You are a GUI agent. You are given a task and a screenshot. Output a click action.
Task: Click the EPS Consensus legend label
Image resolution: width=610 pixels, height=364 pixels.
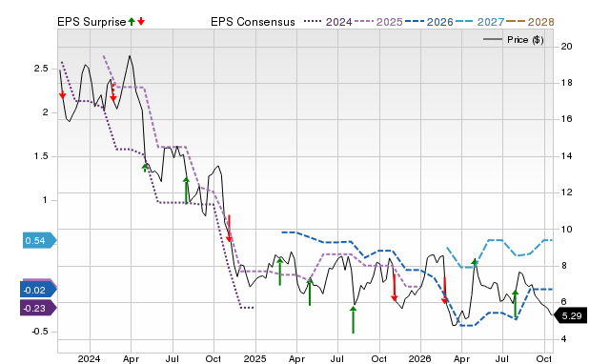pyautogui.click(x=253, y=22)
